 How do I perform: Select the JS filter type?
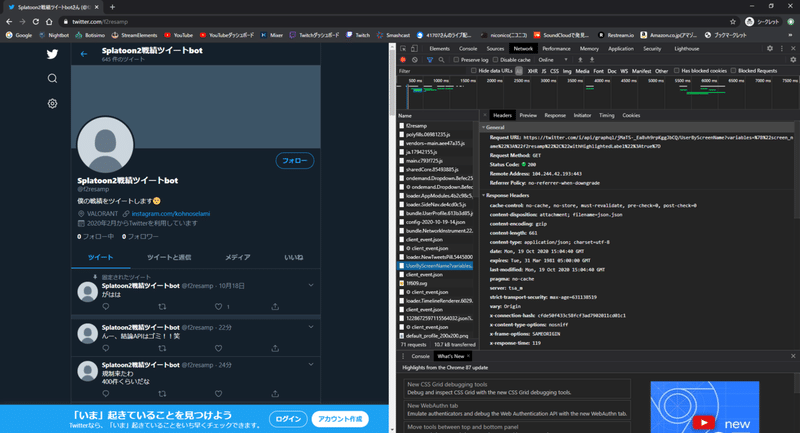point(544,71)
